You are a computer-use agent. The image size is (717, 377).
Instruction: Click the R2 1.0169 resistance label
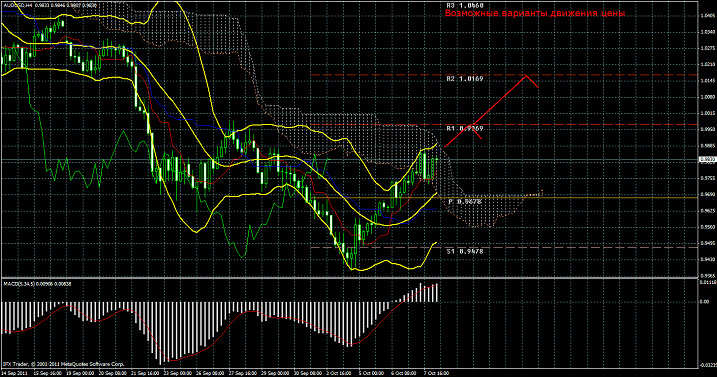pyautogui.click(x=465, y=79)
